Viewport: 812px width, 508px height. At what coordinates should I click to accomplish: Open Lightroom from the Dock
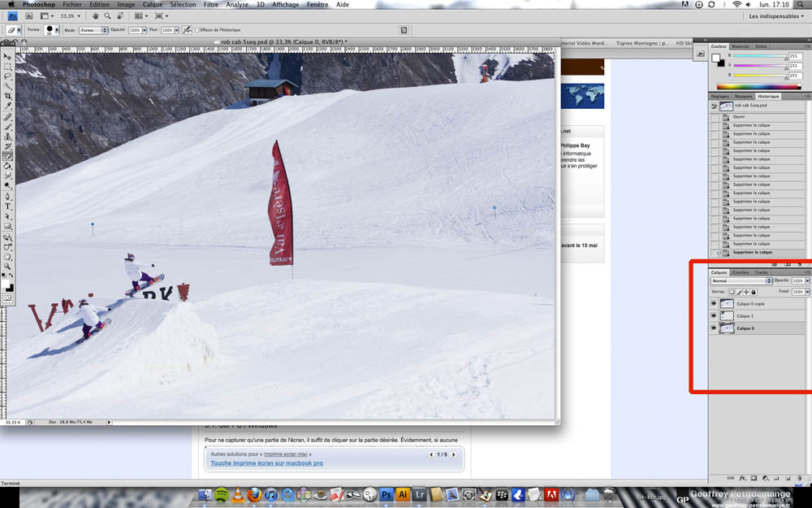coord(420,494)
